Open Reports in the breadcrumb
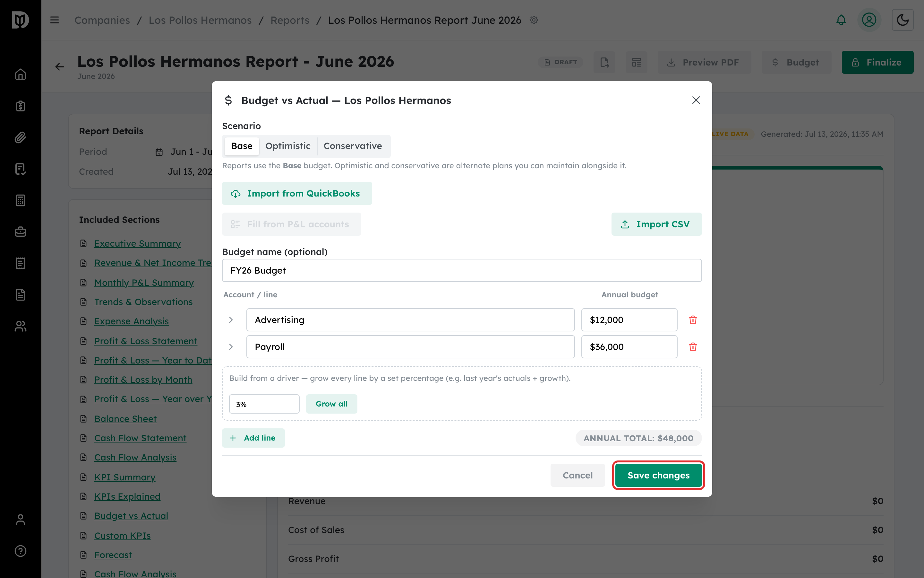Viewport: 924px width, 578px height. click(290, 20)
